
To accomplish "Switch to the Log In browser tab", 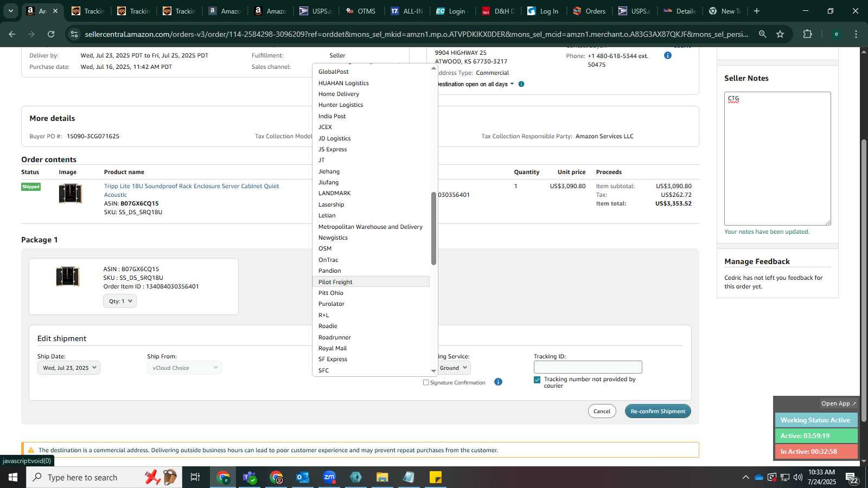I will pos(544,11).
